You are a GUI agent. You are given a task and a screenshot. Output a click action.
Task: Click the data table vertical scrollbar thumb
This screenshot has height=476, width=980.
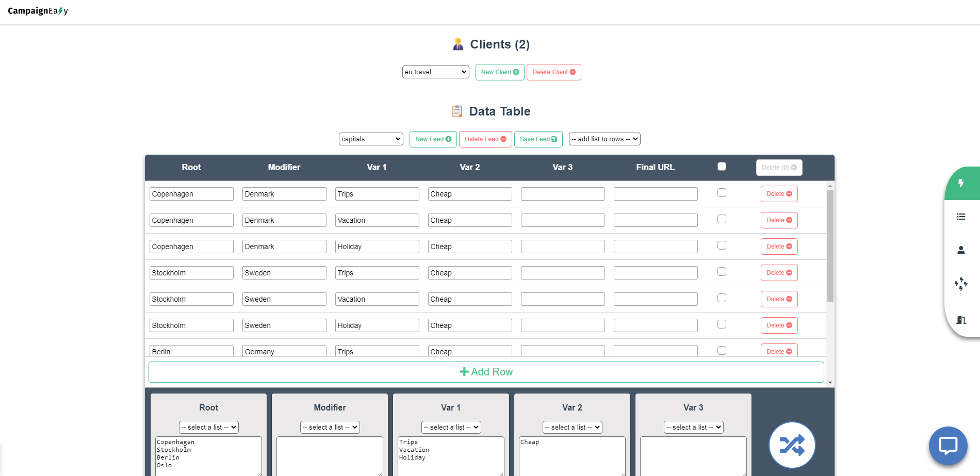[x=830, y=245]
